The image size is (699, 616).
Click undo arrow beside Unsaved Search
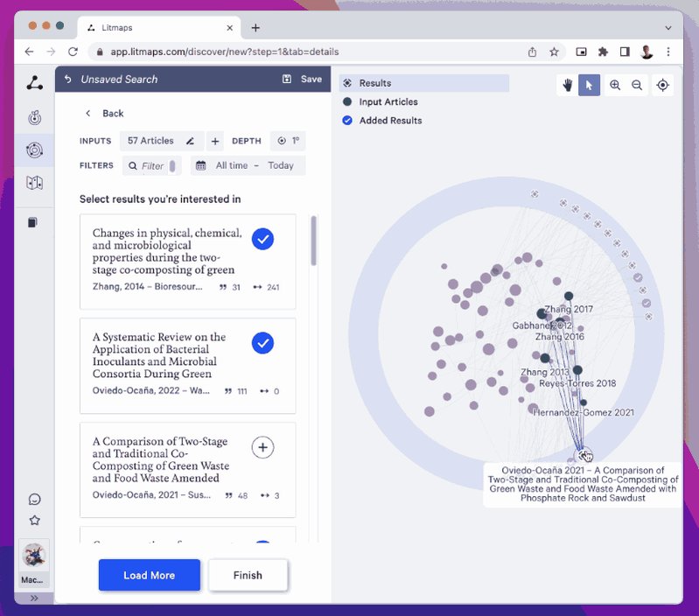click(x=67, y=79)
